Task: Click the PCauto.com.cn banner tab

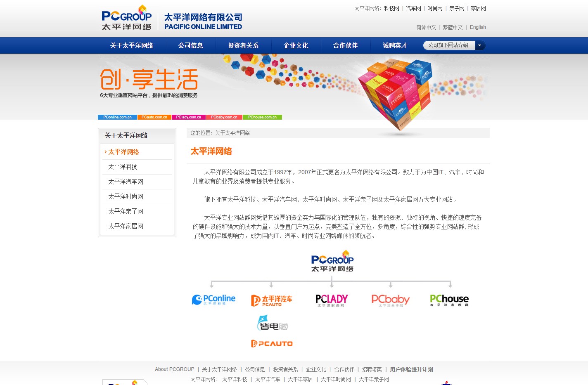Action: [x=154, y=117]
